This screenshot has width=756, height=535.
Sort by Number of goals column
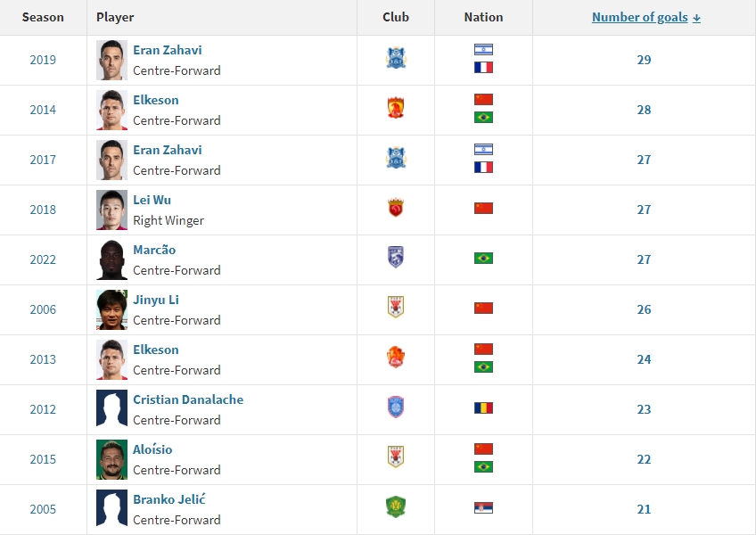click(645, 17)
